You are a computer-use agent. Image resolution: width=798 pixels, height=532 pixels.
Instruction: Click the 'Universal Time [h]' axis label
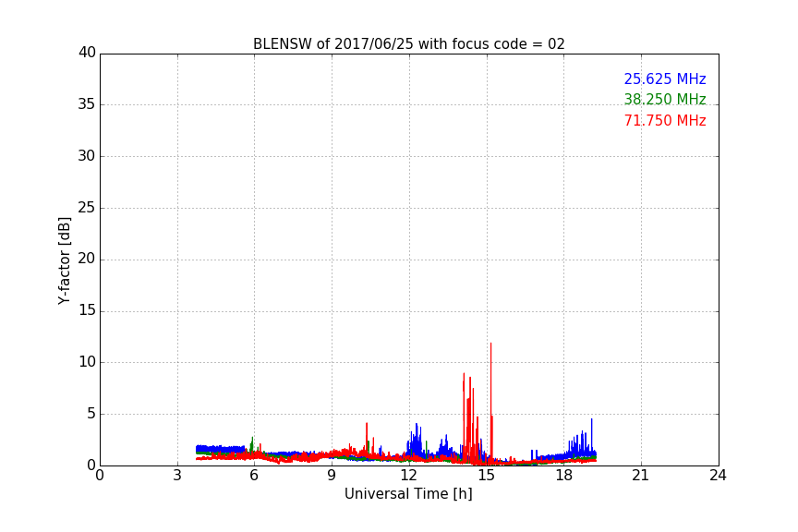point(408,494)
